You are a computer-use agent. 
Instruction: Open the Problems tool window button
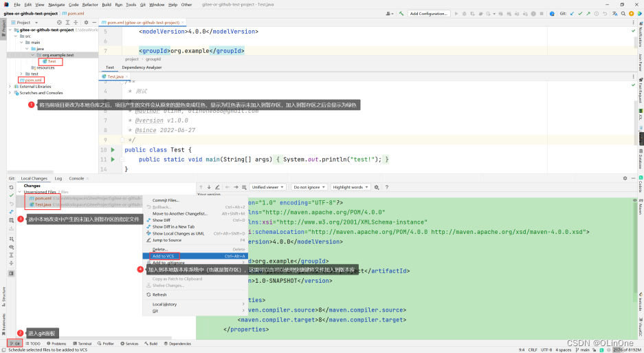click(x=56, y=343)
